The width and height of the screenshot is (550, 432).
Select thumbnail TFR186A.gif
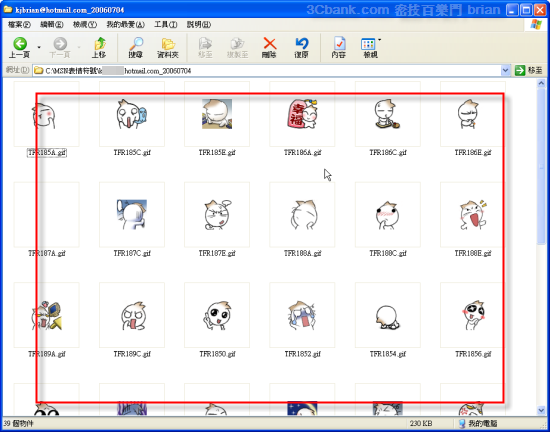302,114
